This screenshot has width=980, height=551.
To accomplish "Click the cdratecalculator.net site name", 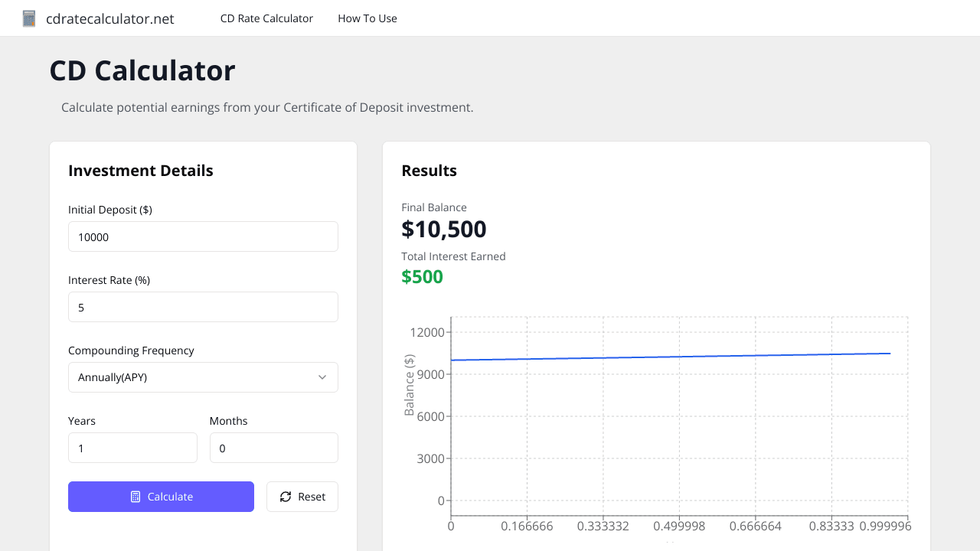I will point(110,18).
